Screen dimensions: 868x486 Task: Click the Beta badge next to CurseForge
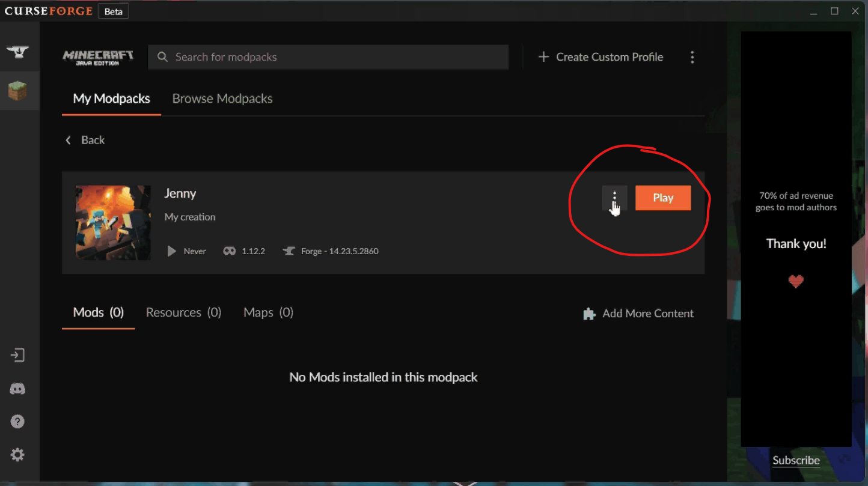point(113,11)
